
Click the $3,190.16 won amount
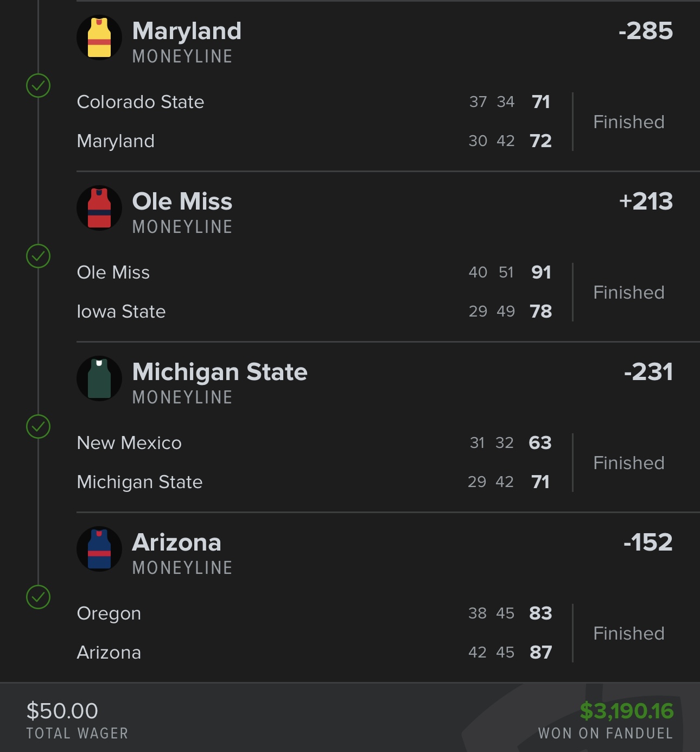pos(627,711)
